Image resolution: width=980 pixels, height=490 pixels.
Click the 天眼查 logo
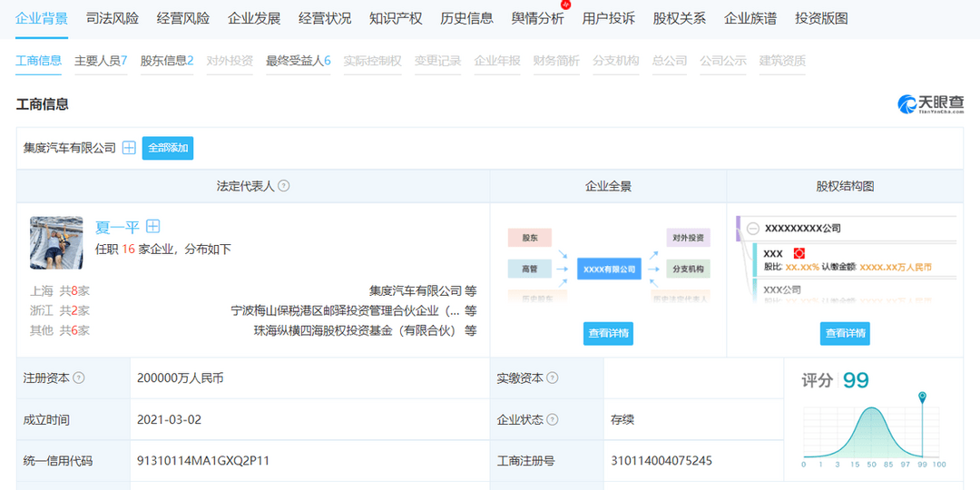click(930, 104)
